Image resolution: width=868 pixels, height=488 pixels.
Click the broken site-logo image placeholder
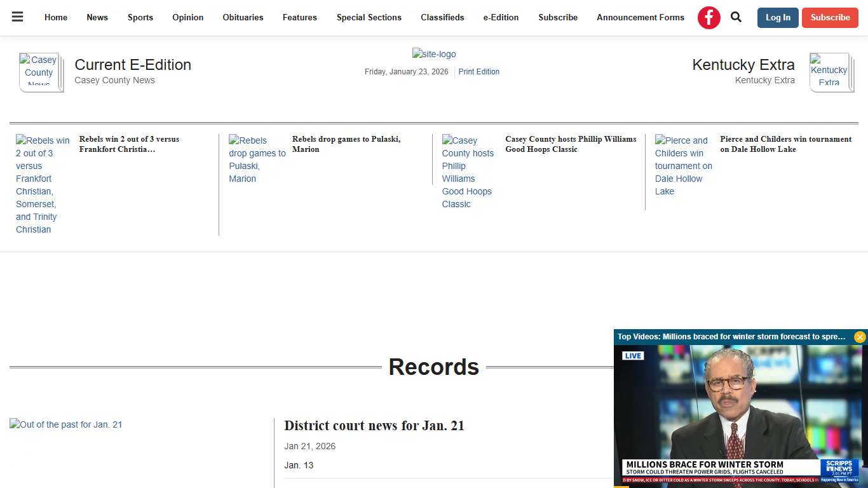pos(434,54)
